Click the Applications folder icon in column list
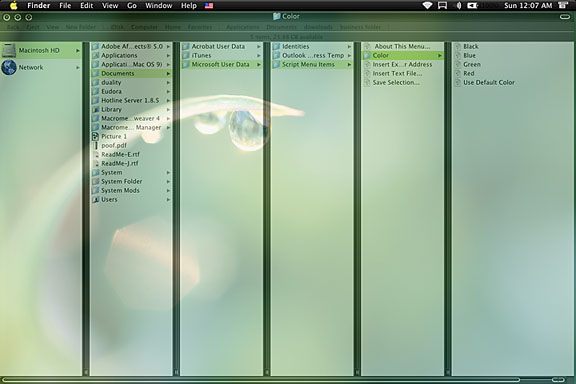This screenshot has width=576, height=384. 96,55
